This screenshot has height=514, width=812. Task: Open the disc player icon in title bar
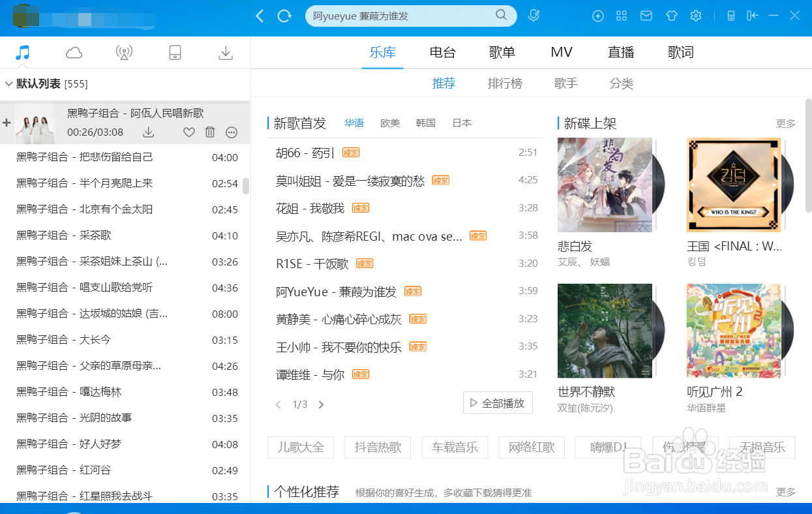point(598,16)
